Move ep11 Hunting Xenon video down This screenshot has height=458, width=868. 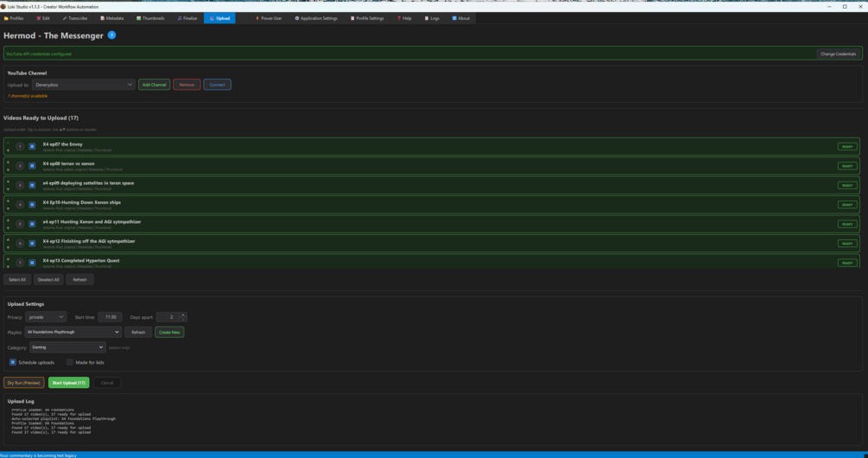coord(9,228)
